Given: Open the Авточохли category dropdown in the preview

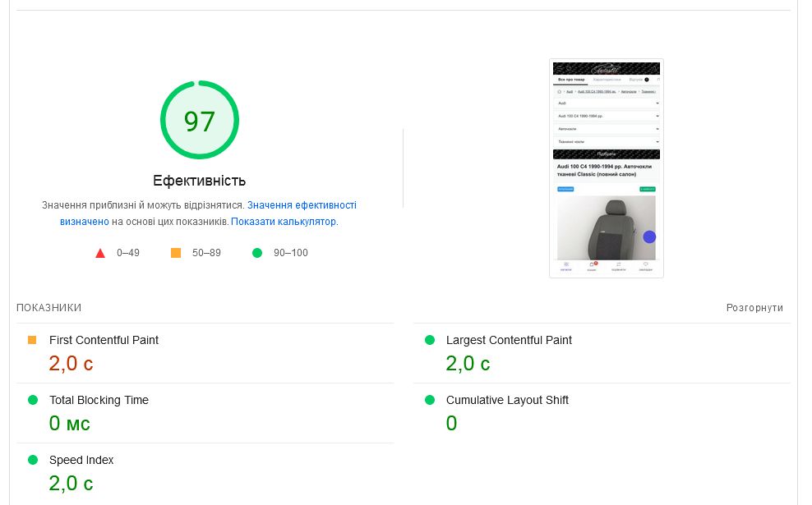Looking at the screenshot, I should pos(607,129).
